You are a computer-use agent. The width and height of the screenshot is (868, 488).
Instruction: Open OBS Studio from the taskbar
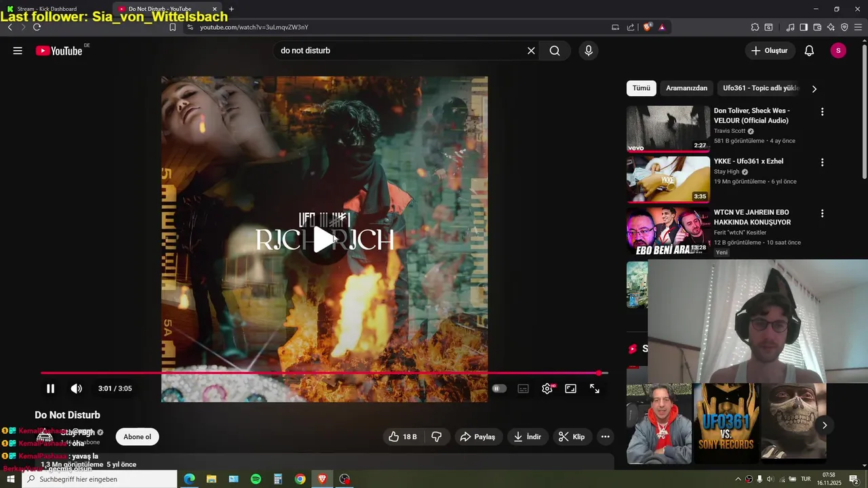[344, 479]
